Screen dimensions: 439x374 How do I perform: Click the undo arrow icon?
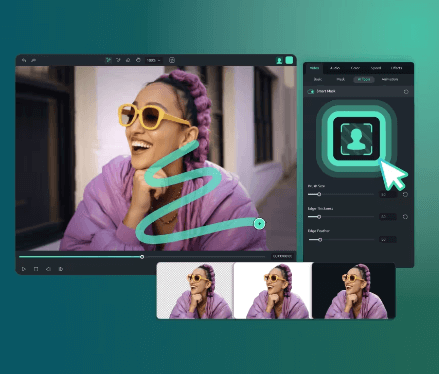24,60
